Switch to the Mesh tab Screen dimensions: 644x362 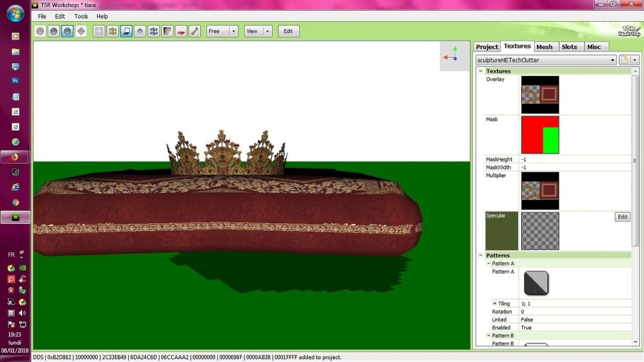[x=544, y=47]
